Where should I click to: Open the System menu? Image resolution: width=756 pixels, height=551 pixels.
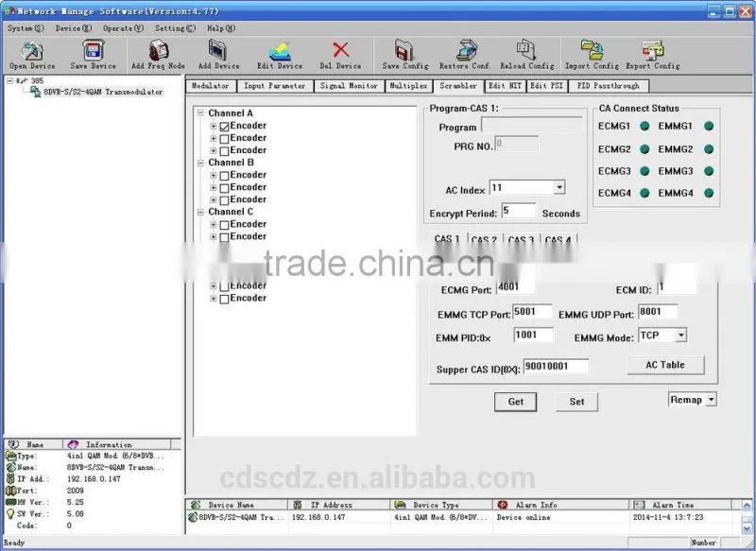click(26, 28)
